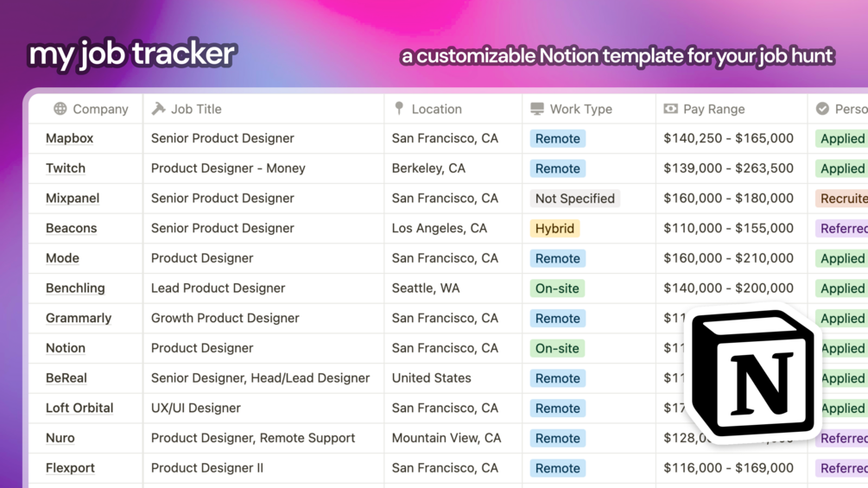Open the Pay Range column header menu
Viewport: 868px width, 488px height.
click(x=713, y=109)
